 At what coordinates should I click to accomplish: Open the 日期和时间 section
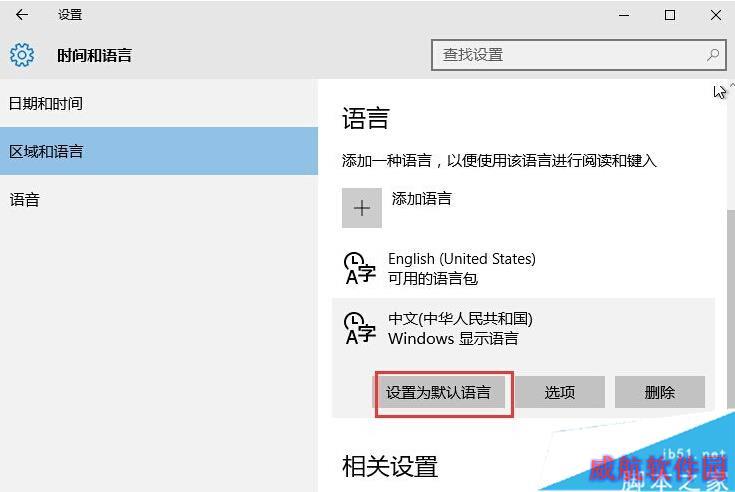159,103
